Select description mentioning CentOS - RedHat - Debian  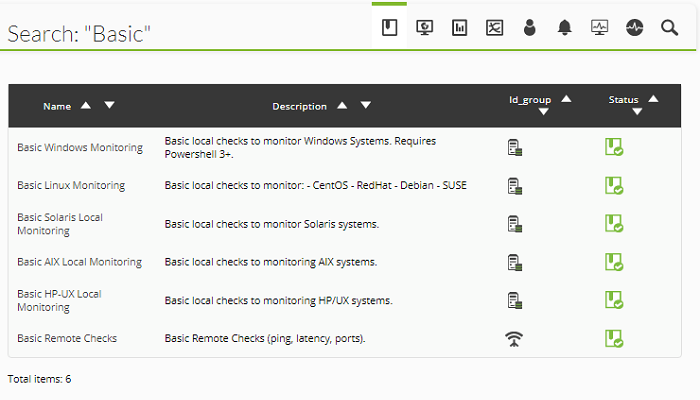click(x=316, y=185)
